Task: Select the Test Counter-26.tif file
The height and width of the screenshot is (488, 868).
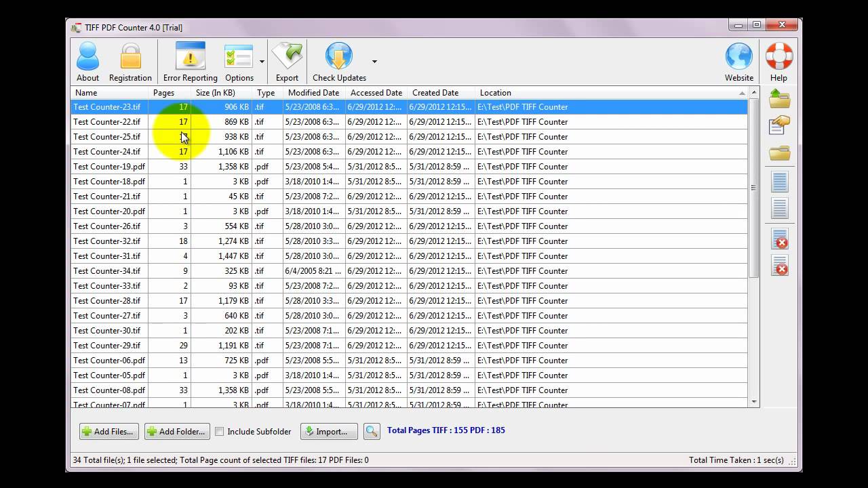Action: pos(409,226)
